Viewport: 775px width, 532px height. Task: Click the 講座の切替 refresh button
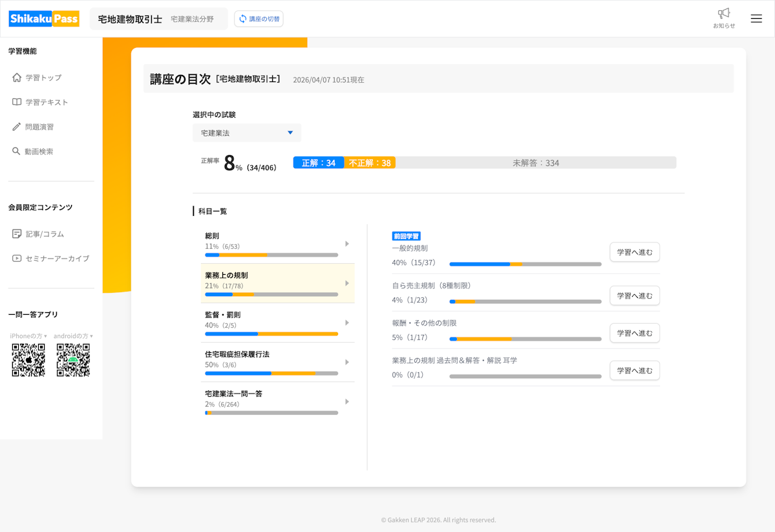(259, 19)
